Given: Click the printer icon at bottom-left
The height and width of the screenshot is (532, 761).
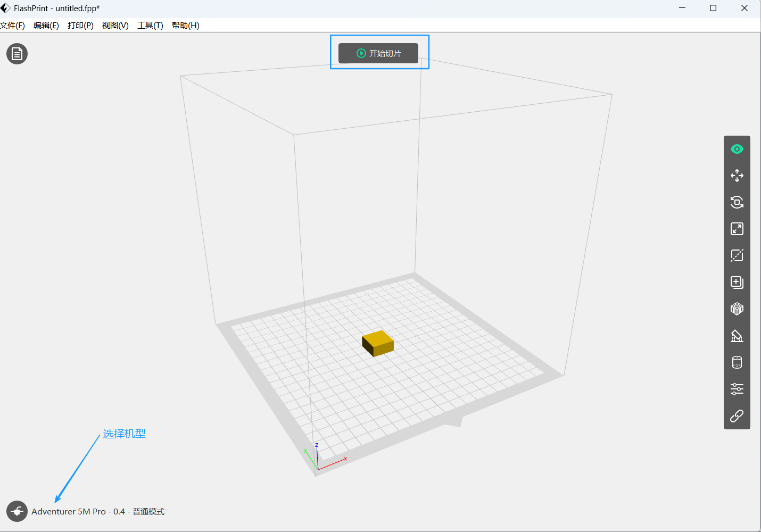Looking at the screenshot, I should click(17, 511).
